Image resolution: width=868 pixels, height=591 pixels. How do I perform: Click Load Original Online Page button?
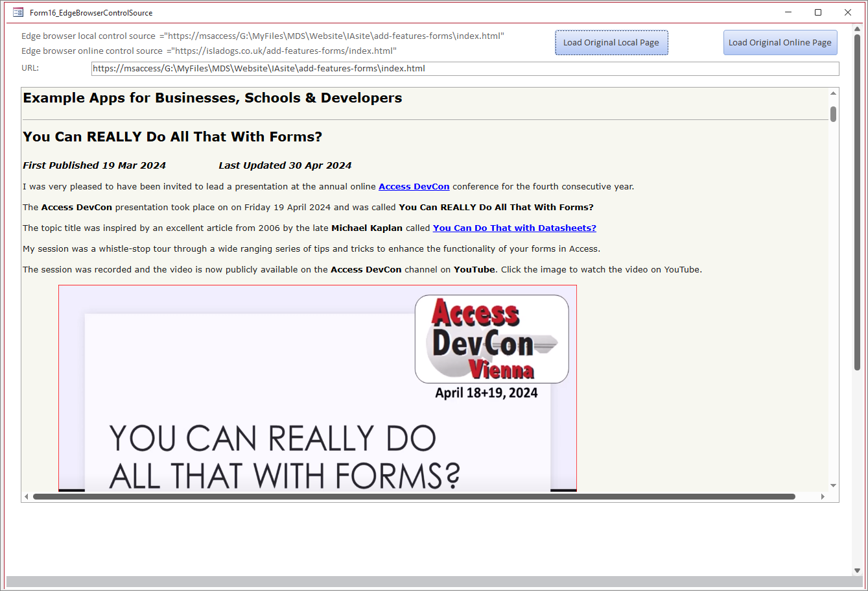coord(780,43)
